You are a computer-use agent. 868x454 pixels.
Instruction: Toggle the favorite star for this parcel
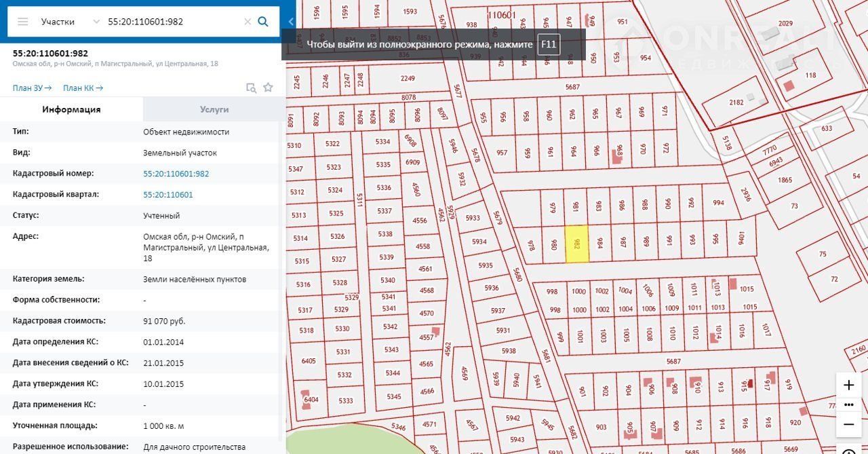(268, 88)
